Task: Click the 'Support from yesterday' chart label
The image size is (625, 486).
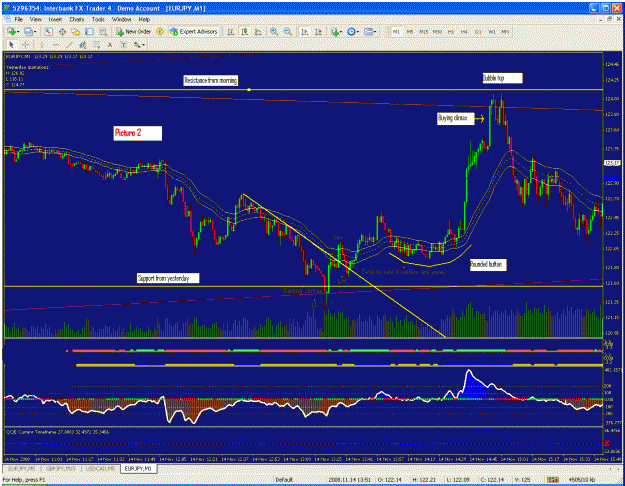Action: click(x=168, y=278)
